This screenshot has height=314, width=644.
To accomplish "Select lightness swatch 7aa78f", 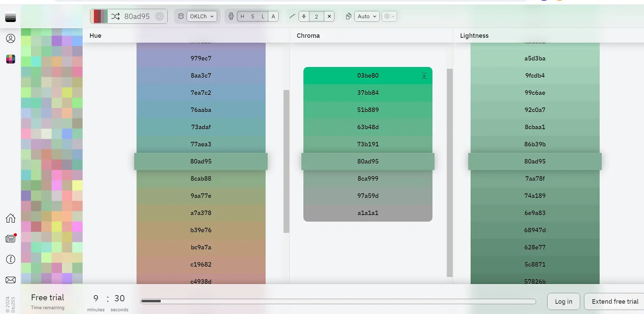I will [x=535, y=179].
